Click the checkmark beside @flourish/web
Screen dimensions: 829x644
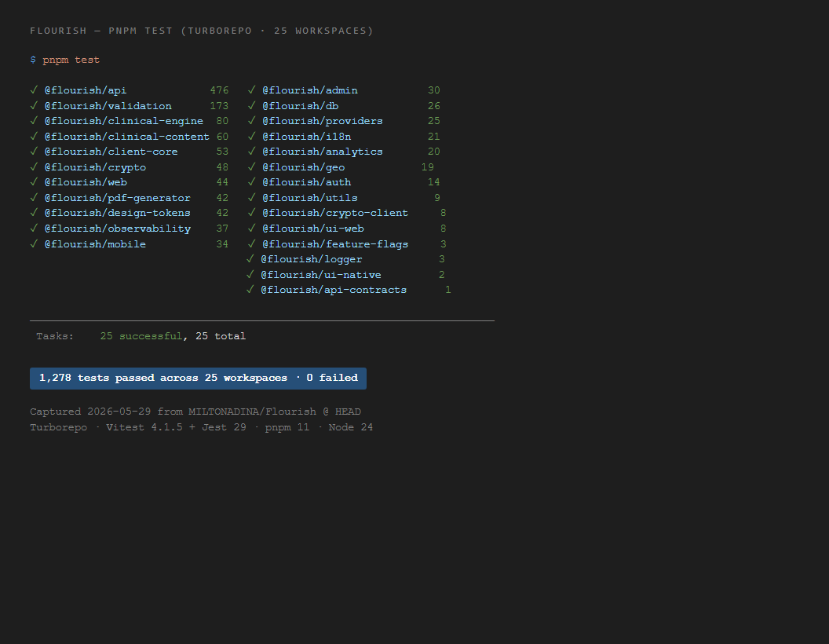(x=34, y=182)
